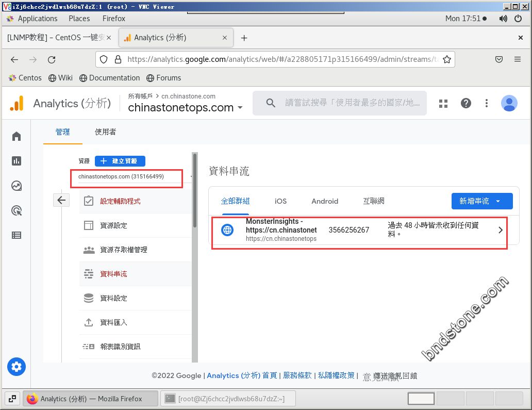Open the chevron arrow on MonsterInsights stream row

(501, 230)
